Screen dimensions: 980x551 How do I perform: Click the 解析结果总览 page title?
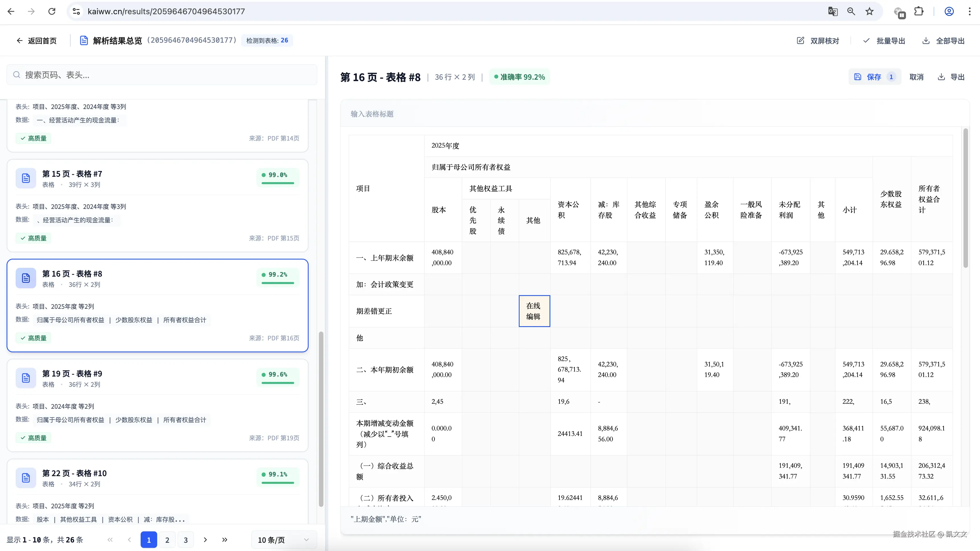coord(118,41)
